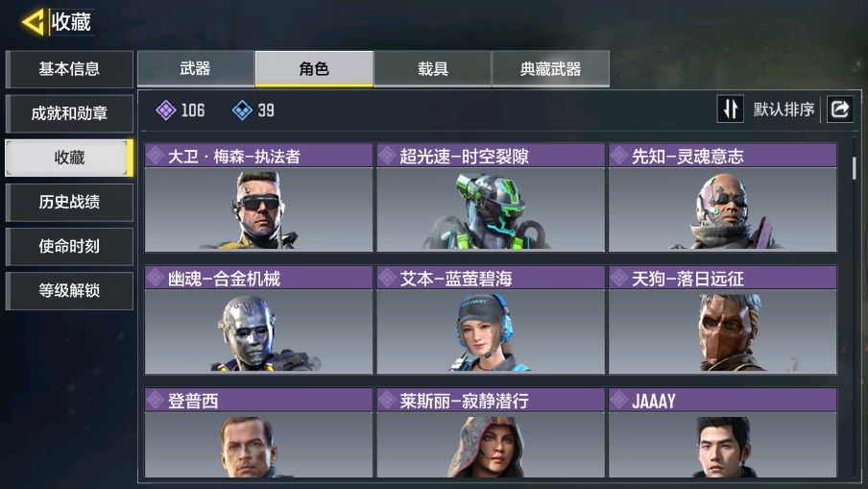Viewport: 868px width, 489px height.
Task: Open the 默认排序 sort dropdown
Action: point(784,110)
